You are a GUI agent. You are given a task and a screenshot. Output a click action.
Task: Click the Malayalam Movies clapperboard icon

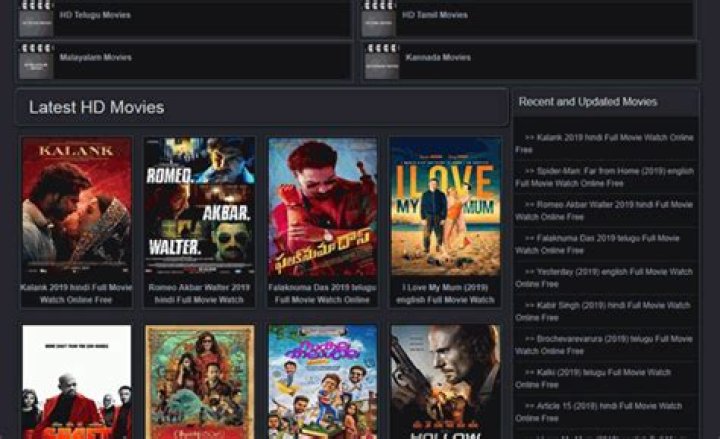click(36, 61)
